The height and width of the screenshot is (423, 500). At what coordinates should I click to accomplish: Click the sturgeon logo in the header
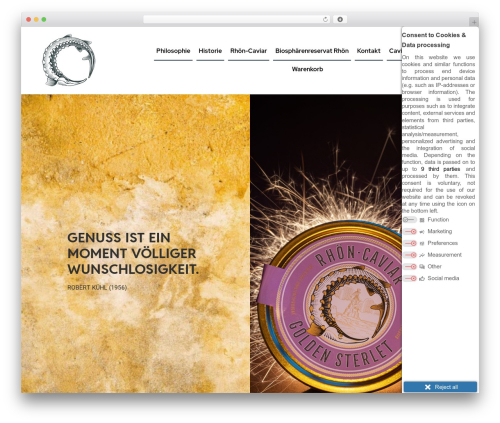[x=69, y=60]
